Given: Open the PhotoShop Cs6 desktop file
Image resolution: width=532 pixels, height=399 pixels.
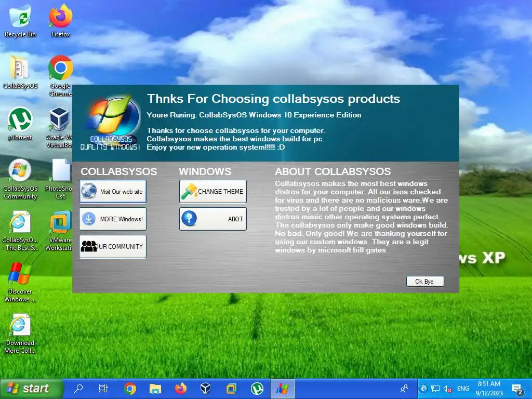Looking at the screenshot, I should click(x=59, y=179).
